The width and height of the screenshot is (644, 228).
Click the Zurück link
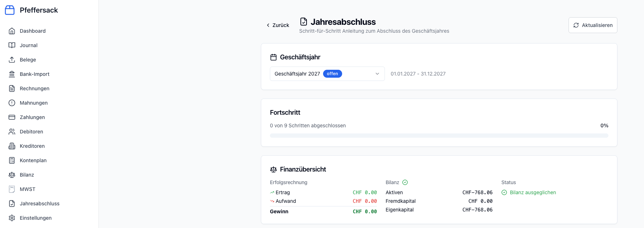click(x=281, y=25)
